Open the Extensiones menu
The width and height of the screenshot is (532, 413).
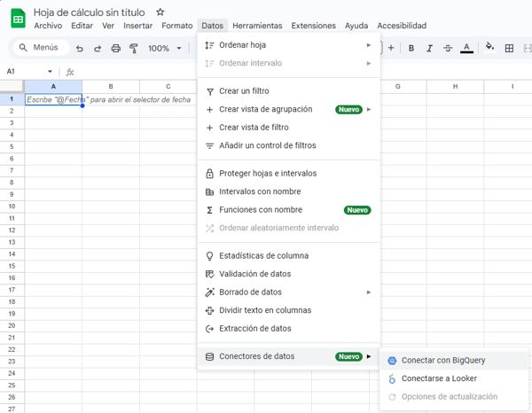point(314,26)
